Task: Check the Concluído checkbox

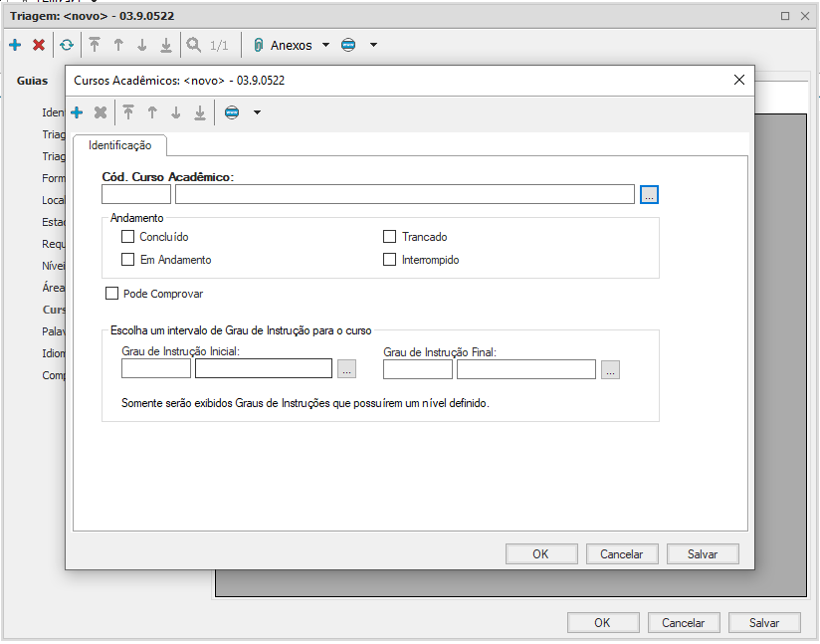Action: point(127,237)
